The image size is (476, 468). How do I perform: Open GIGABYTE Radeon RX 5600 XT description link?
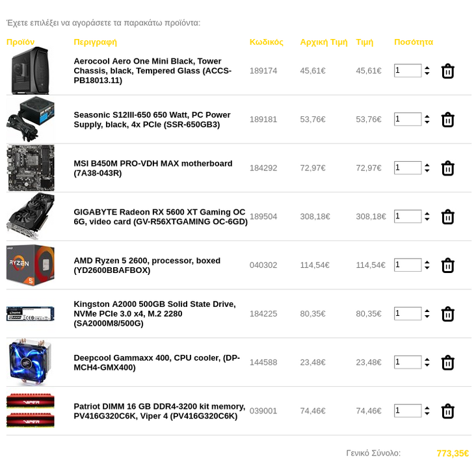pos(161,216)
